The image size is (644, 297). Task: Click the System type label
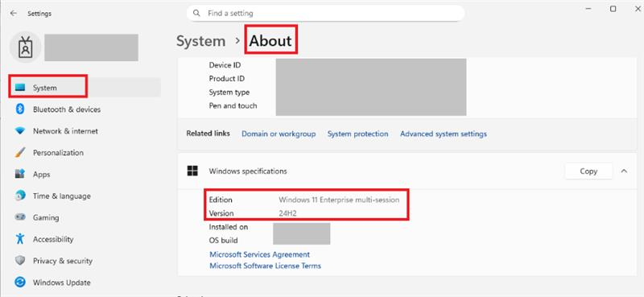[x=229, y=92]
